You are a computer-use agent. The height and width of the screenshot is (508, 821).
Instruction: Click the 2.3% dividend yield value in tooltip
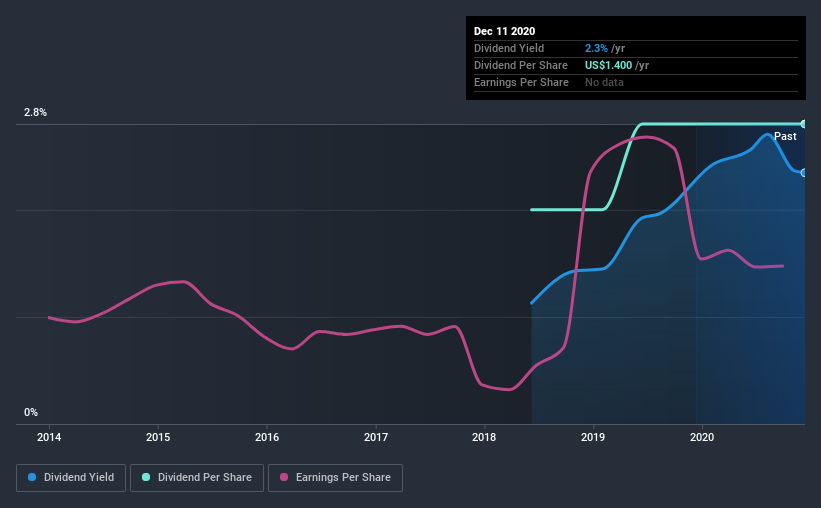[596, 48]
